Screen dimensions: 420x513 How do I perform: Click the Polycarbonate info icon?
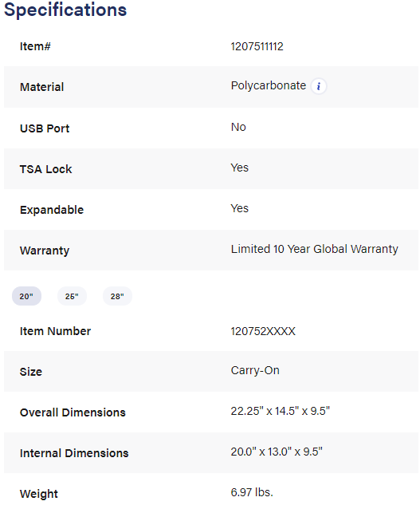318,86
